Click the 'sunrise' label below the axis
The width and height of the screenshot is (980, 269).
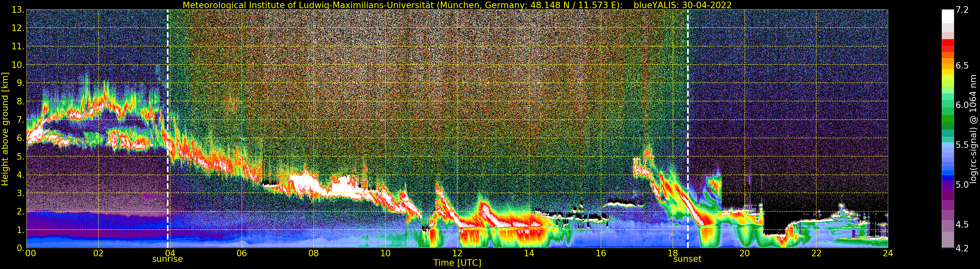tap(168, 259)
